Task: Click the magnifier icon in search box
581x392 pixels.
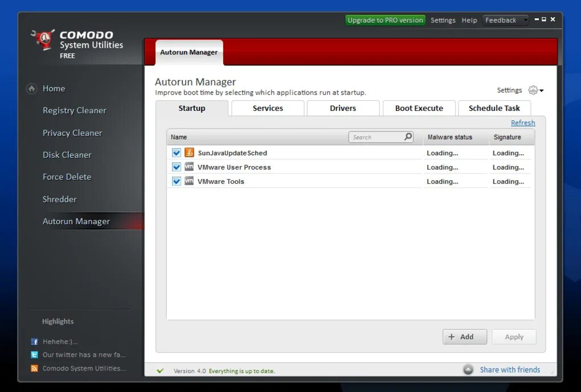Action: 408,137
